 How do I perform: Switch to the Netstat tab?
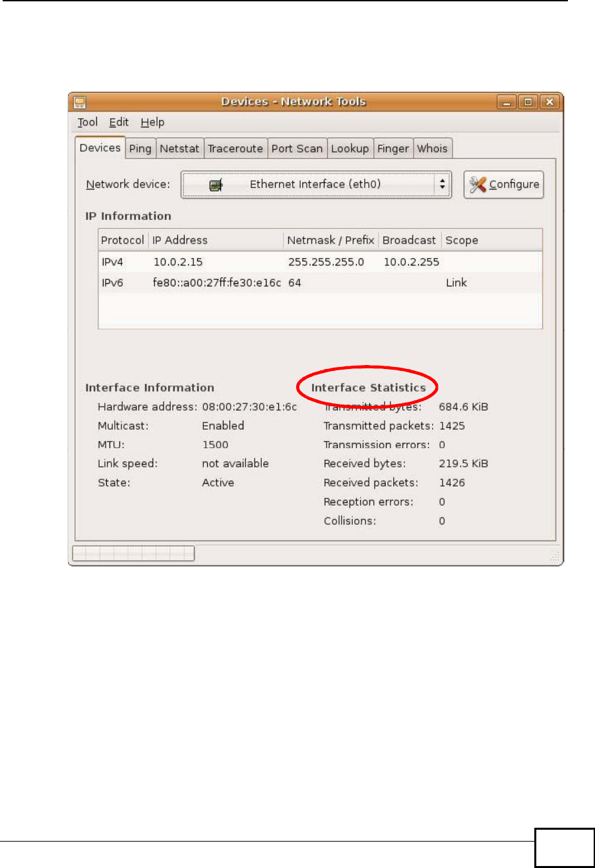179,149
